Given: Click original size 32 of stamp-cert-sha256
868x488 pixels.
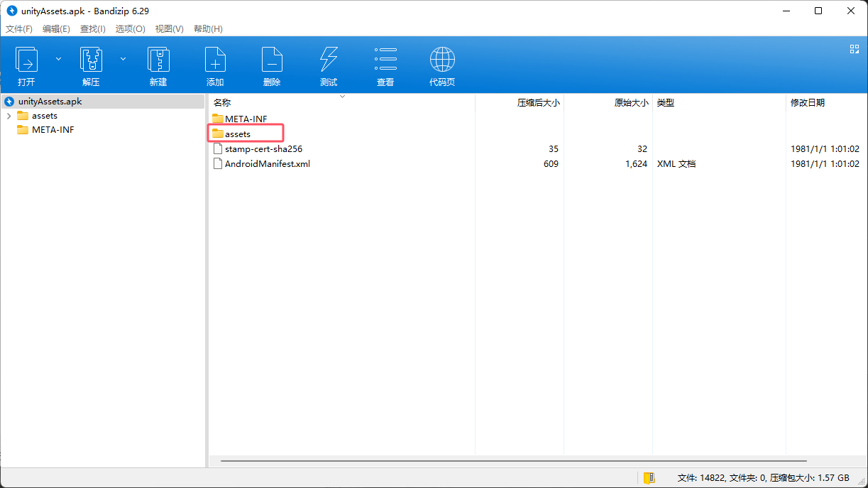Looking at the screenshot, I should pos(642,148).
